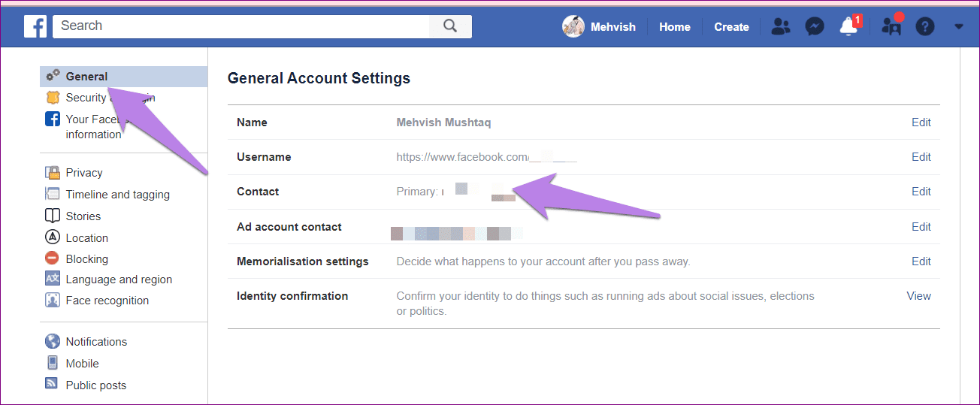Click the Stories book icon

tap(53, 216)
